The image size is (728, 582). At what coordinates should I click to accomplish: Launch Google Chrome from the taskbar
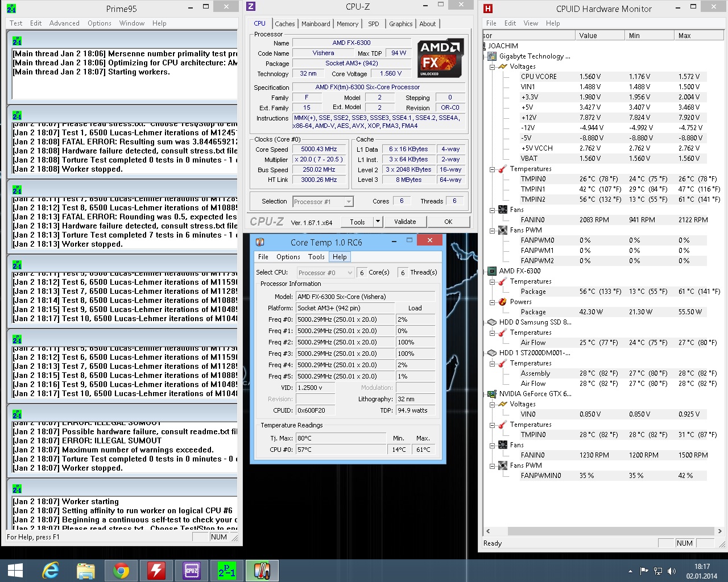(121, 571)
